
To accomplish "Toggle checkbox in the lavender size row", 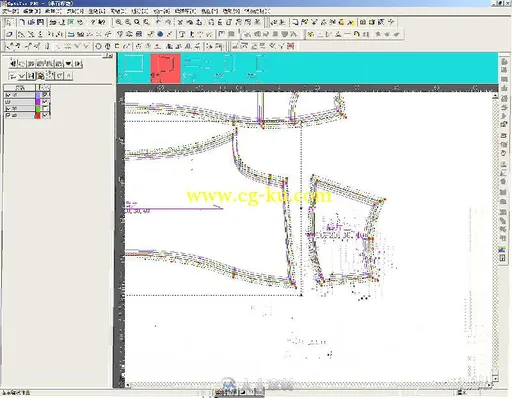I will pos(45,95).
